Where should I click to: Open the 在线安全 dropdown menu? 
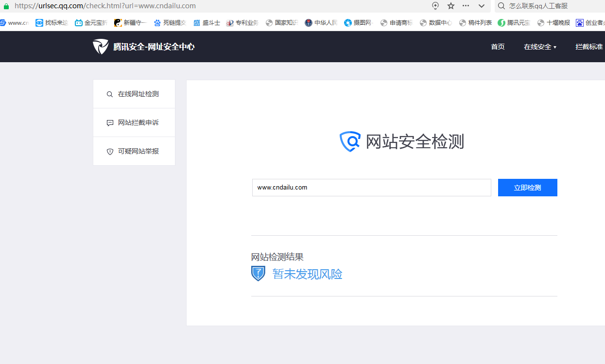pos(540,47)
